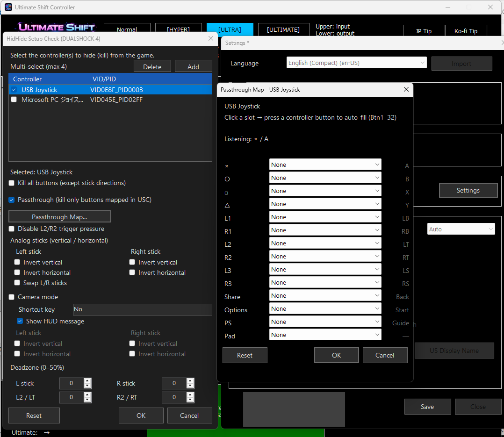Click the Ultimate Shift Controller app icon

point(8,7)
